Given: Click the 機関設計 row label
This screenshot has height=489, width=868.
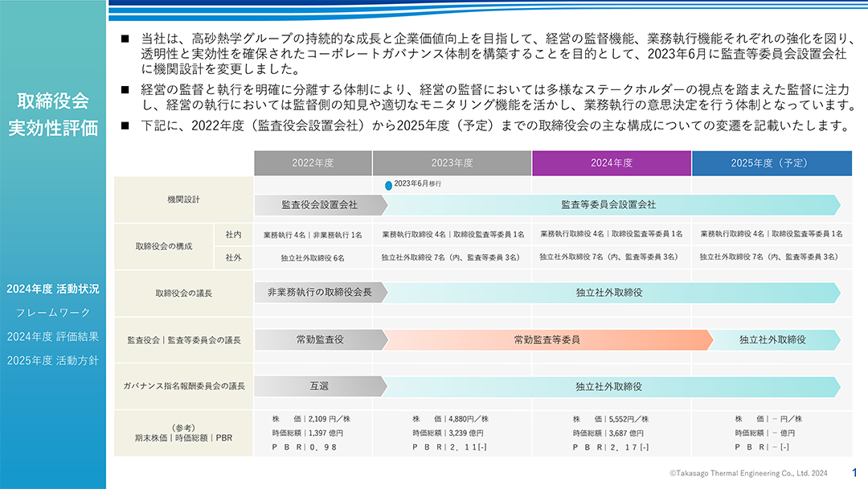Looking at the screenshot, I should [x=184, y=199].
